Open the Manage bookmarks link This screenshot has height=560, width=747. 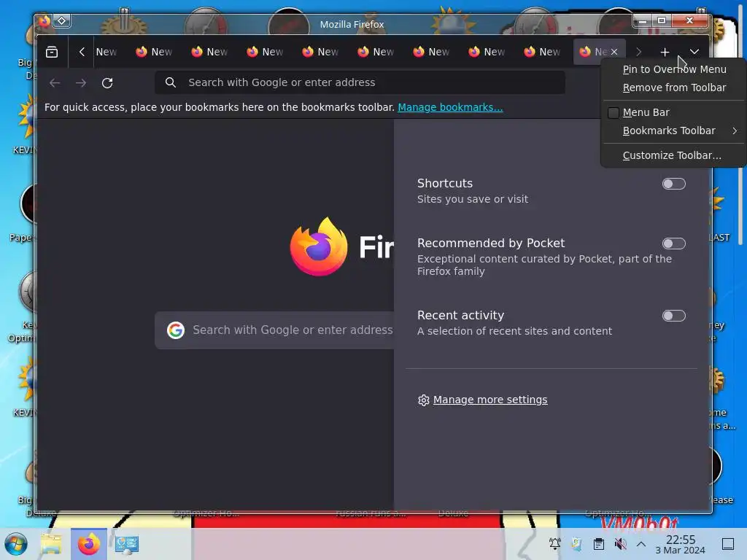450,107
